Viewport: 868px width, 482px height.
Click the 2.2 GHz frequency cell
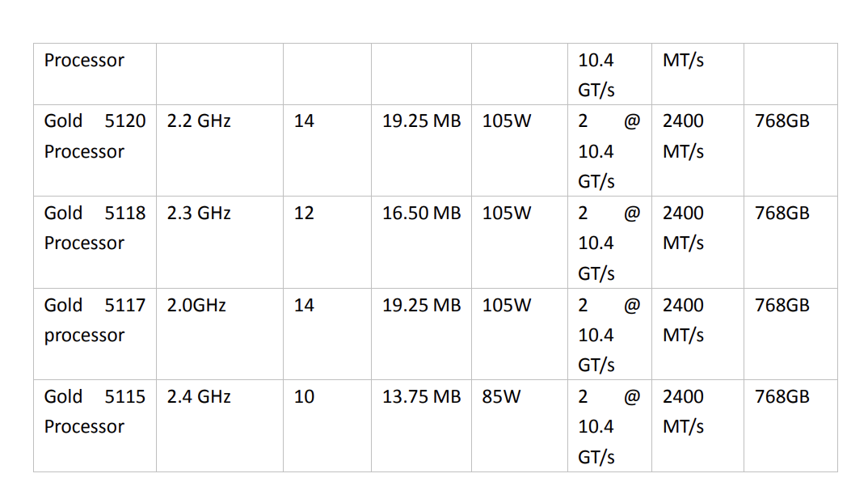(199, 121)
